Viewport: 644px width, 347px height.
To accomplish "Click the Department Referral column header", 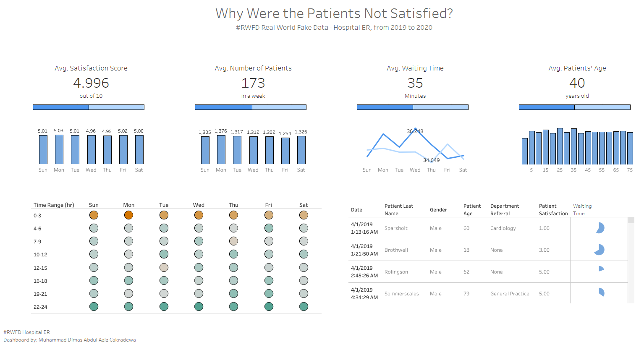I will coord(504,210).
